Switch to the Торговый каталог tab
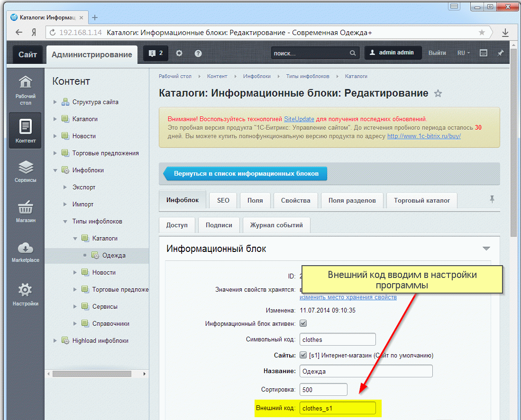The width and height of the screenshot is (521, 420). (422, 200)
